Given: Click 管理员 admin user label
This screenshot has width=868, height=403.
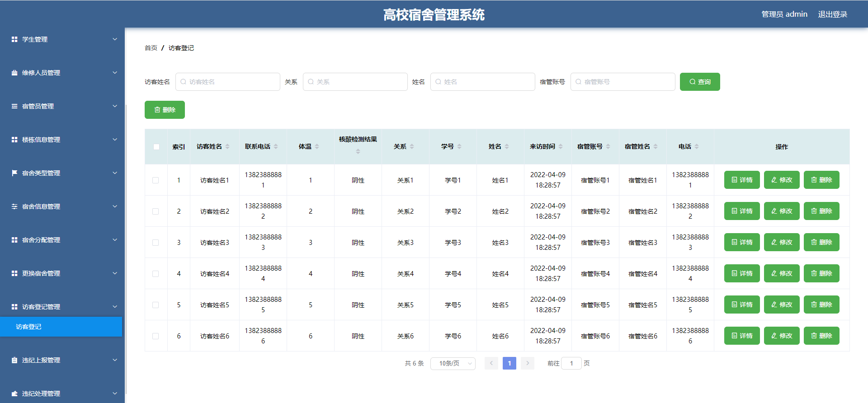Looking at the screenshot, I should (784, 14).
